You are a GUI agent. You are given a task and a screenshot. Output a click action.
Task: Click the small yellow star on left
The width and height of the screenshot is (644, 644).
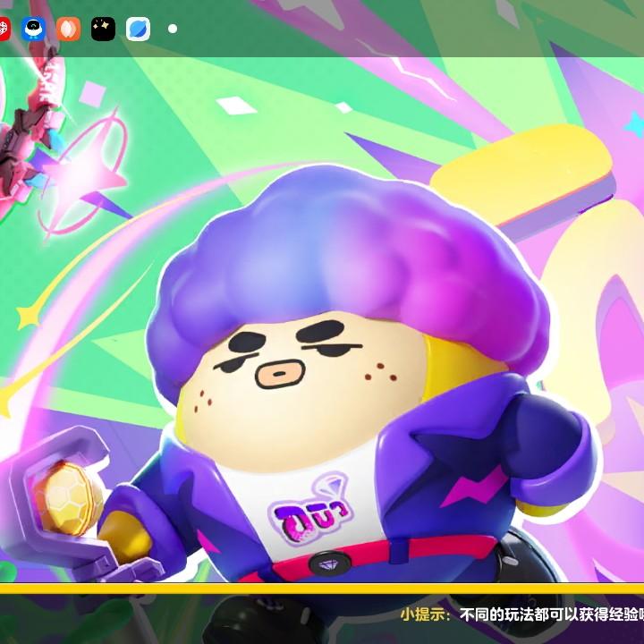coord(29,316)
